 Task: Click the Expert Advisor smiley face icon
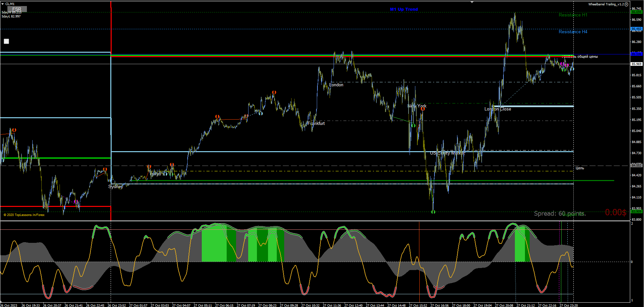point(627,4)
